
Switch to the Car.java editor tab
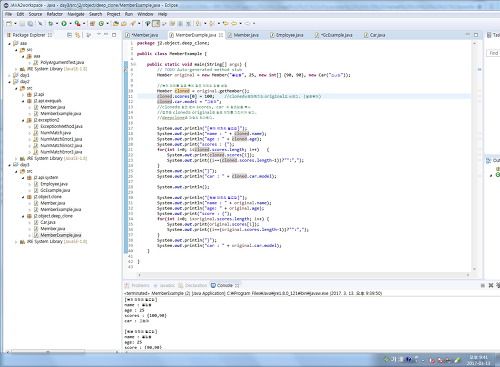(374, 35)
